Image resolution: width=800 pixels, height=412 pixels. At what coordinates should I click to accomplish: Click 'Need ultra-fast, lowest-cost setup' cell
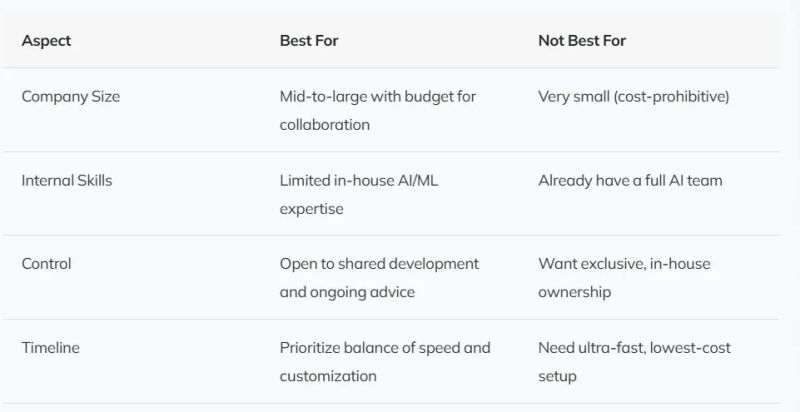coord(634,348)
